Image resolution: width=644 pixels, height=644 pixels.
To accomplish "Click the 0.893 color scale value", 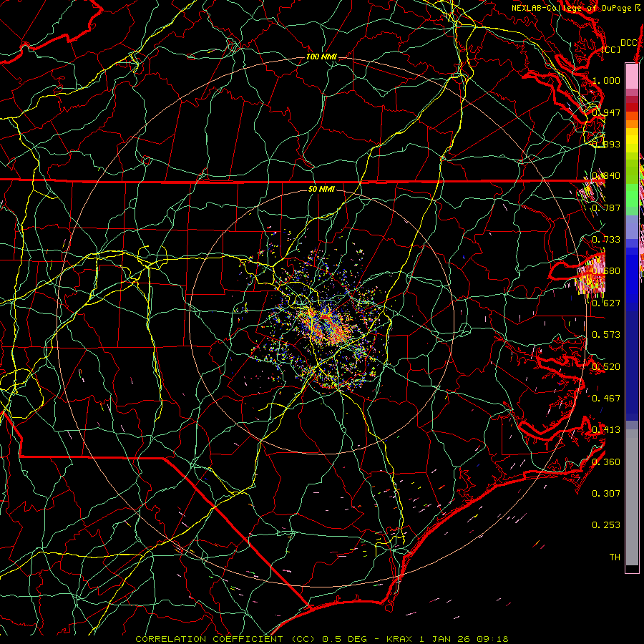I will [x=606, y=144].
